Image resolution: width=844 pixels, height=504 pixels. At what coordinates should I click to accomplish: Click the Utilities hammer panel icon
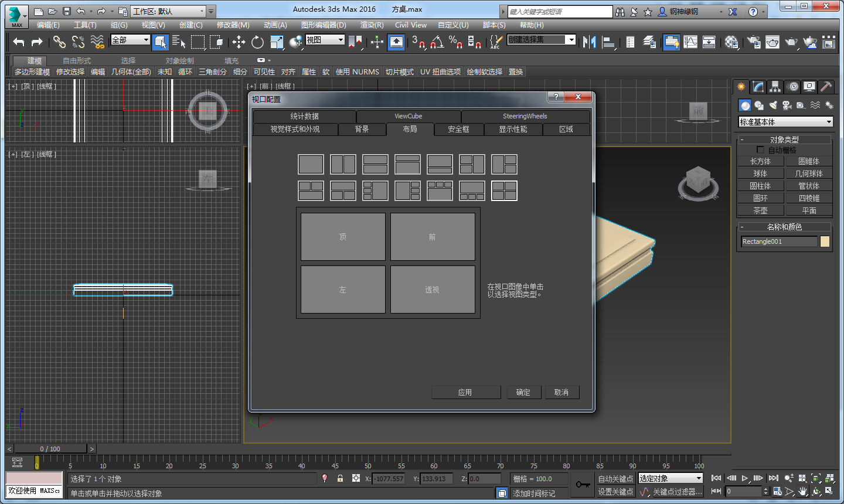tap(826, 87)
